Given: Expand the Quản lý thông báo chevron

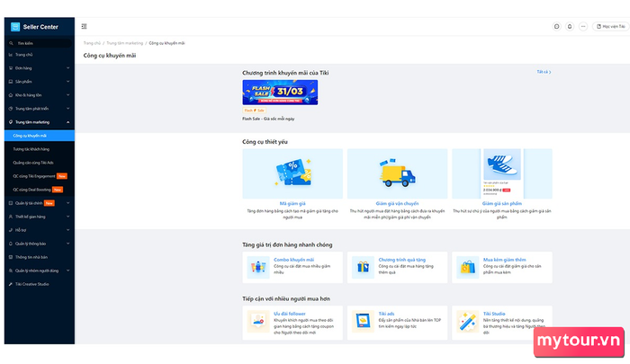Looking at the screenshot, I should coord(67,244).
